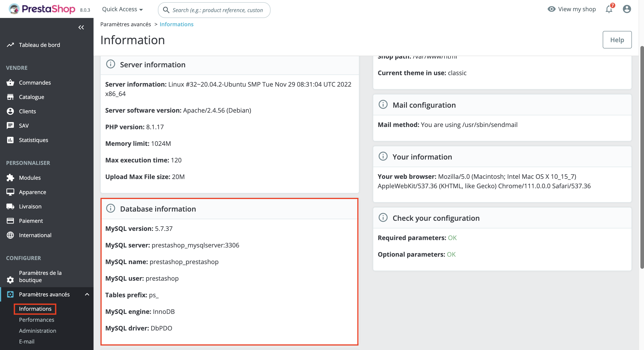Image resolution: width=644 pixels, height=350 pixels.
Task: Click the International globe icon
Action: (x=10, y=235)
